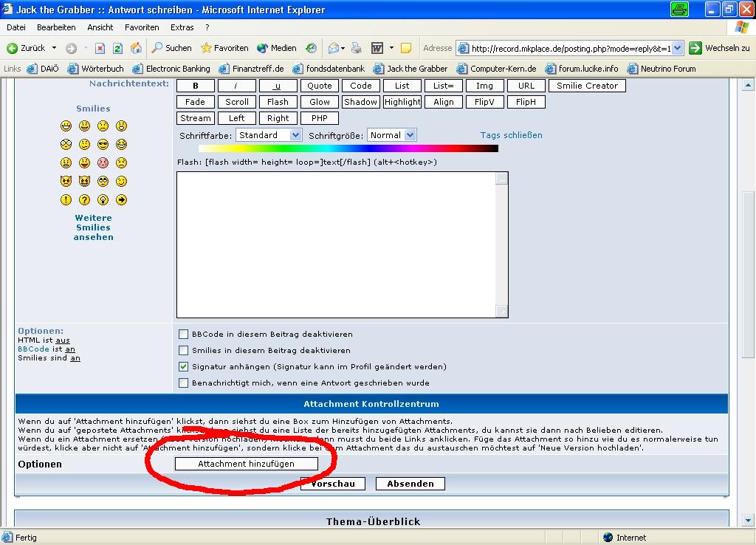Screen dimensions: 756x545
Task: Insert the pink blushing smiley
Action: pyautogui.click(x=103, y=163)
